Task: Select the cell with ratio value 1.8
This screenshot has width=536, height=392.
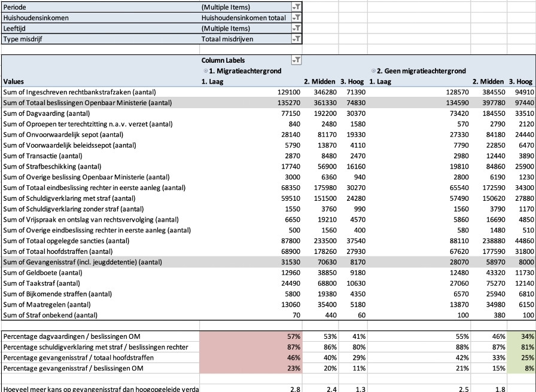Action: pyautogui.click(x=489, y=388)
